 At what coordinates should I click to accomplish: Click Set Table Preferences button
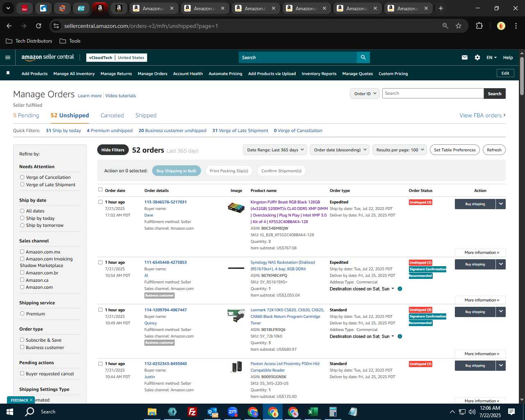point(455,150)
